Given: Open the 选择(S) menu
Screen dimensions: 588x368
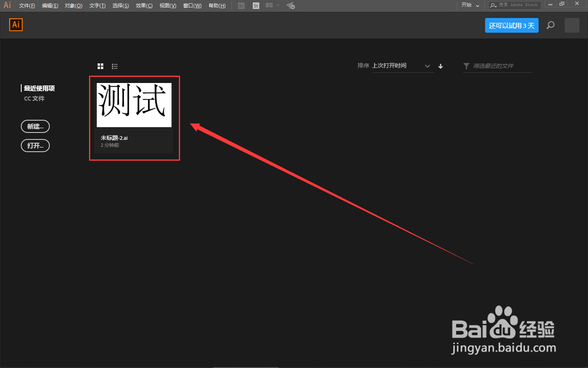Looking at the screenshot, I should 121,6.
